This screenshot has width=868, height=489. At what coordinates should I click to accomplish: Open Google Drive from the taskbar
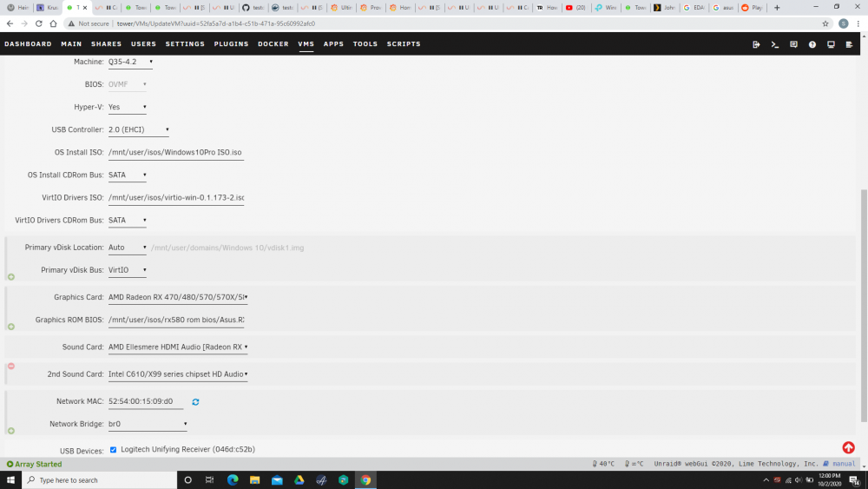[299, 480]
